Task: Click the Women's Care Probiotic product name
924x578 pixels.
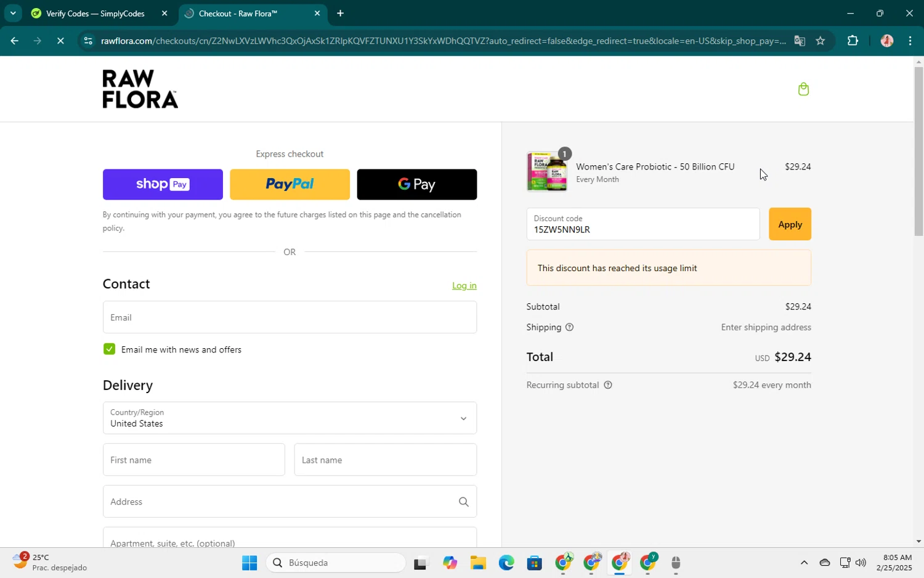Action: pos(655,167)
